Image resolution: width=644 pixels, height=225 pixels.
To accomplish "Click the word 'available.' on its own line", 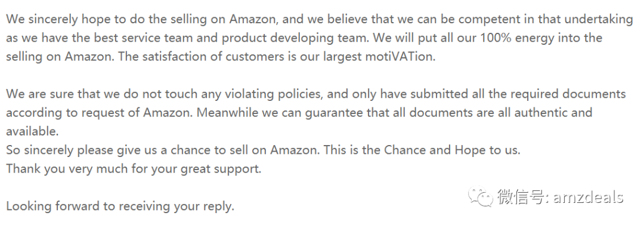I will [x=32, y=131].
